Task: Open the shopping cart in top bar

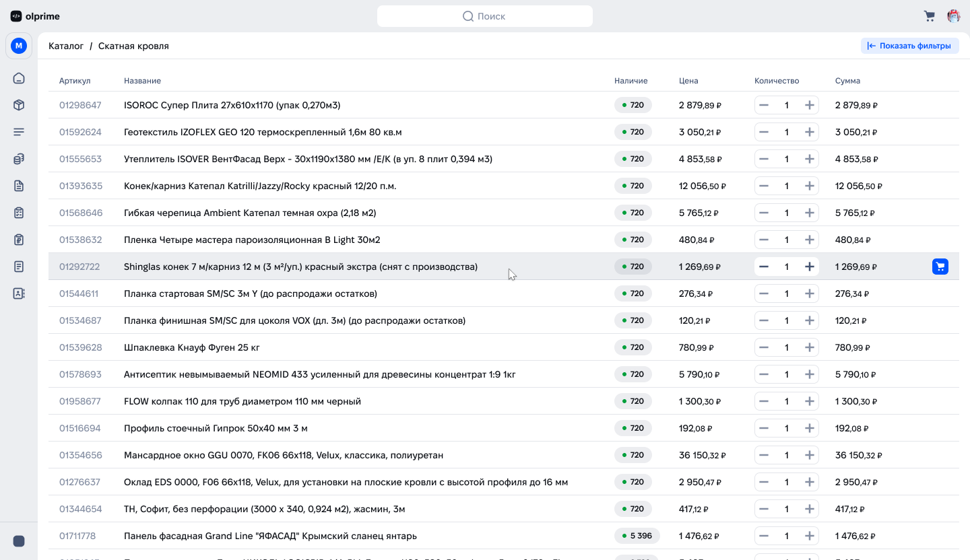Action: 930,16
